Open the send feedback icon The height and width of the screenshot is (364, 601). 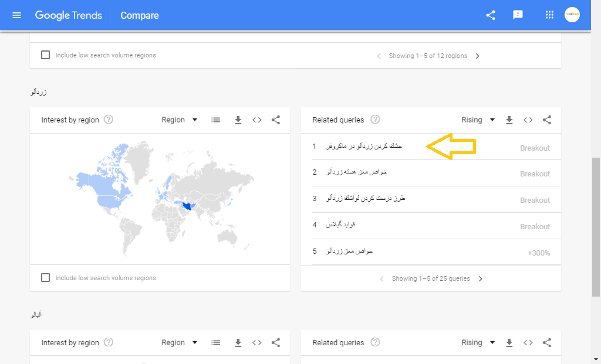518,15
